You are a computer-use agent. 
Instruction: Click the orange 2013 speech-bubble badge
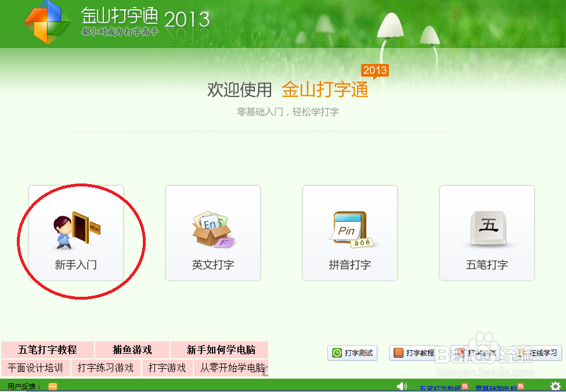pos(374,71)
